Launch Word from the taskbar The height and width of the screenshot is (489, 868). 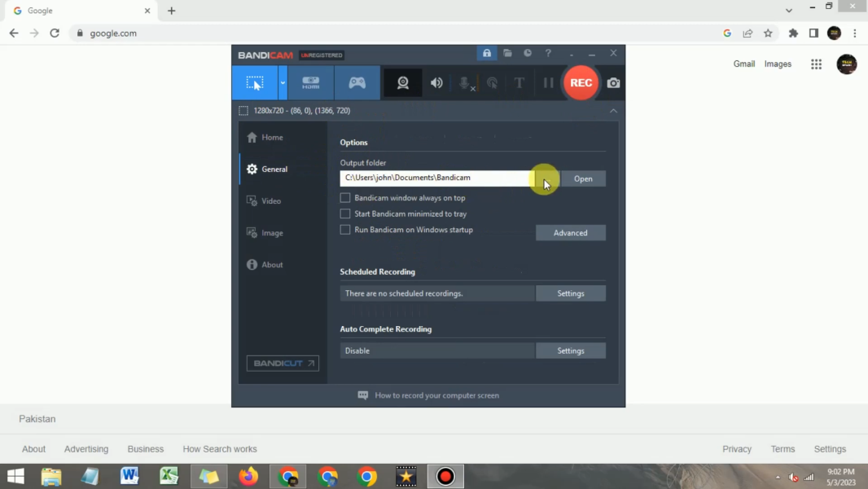(x=129, y=476)
